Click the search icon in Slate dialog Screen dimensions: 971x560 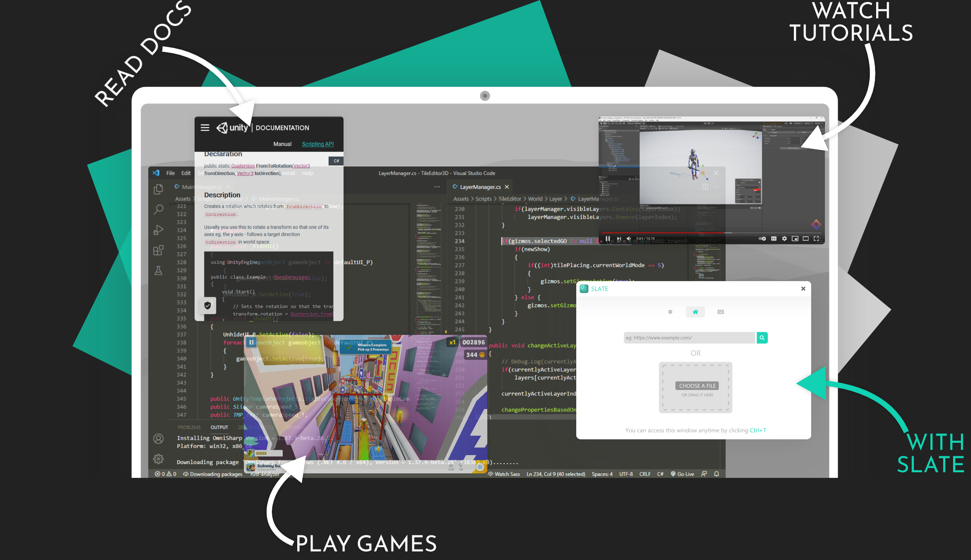(762, 338)
